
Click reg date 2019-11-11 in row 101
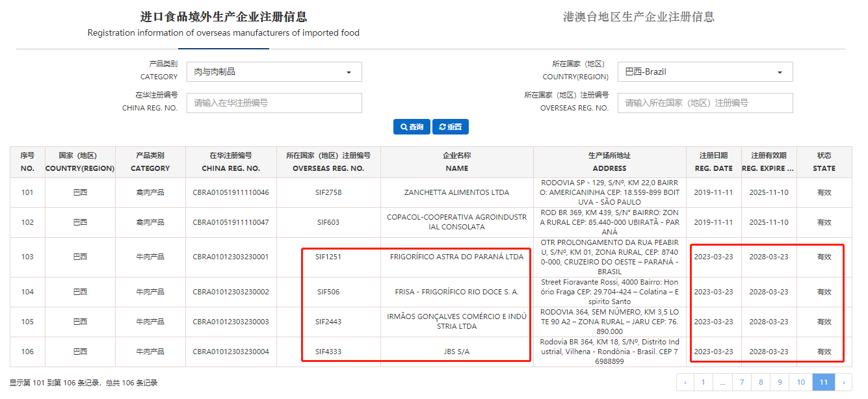coord(713,192)
